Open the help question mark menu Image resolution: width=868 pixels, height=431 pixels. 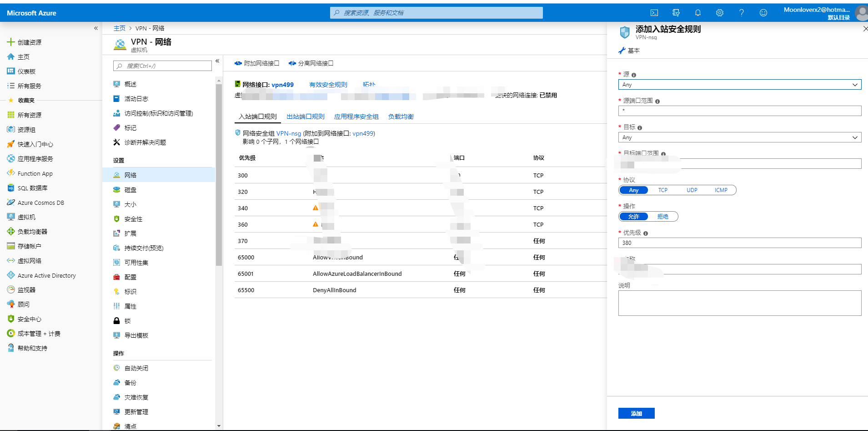point(742,13)
